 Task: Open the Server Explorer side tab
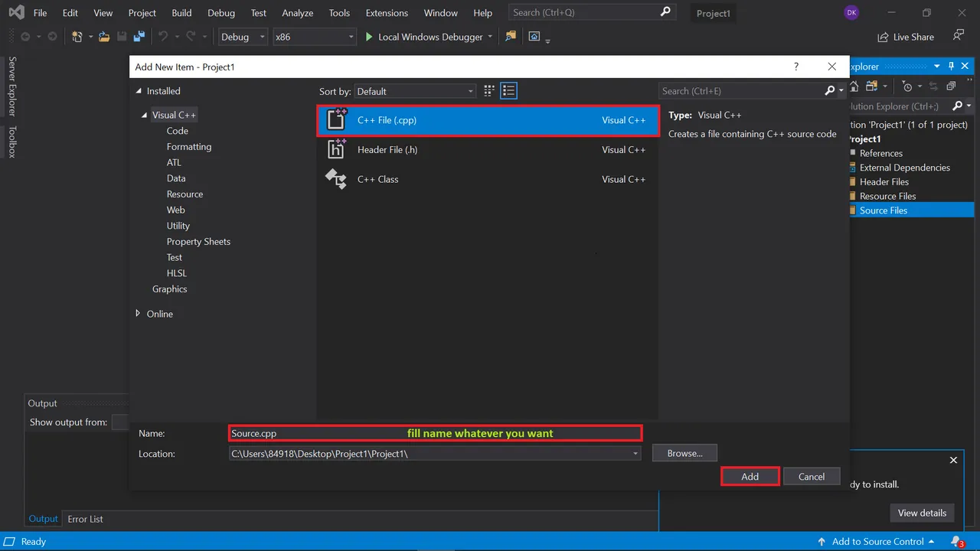12,86
